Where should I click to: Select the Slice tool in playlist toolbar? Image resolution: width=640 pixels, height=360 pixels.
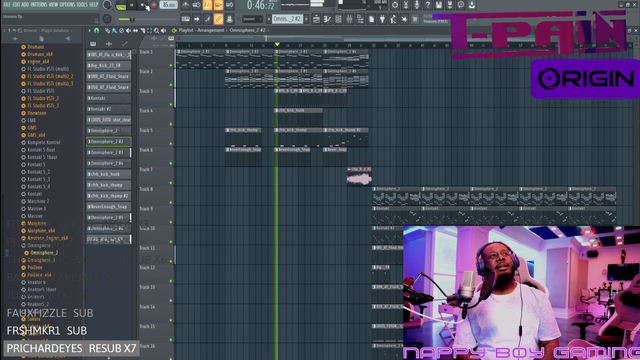tap(142, 31)
